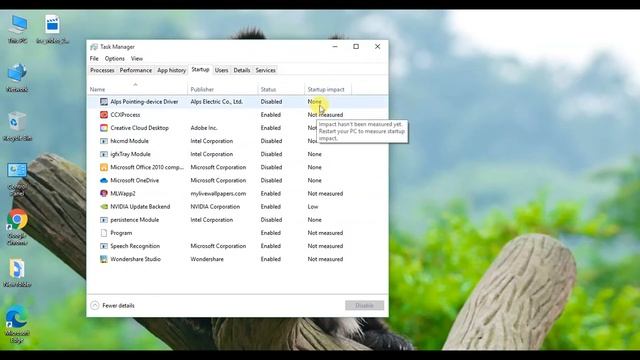Switch to the App history tab

click(171, 70)
